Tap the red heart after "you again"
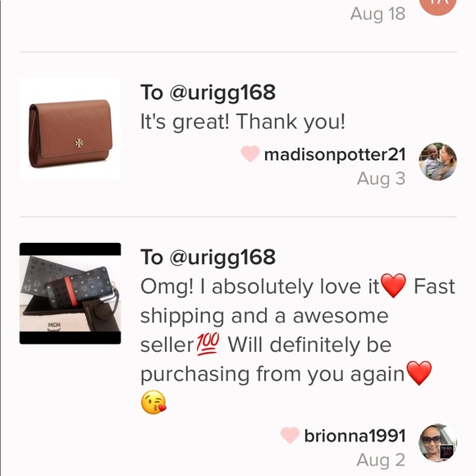This screenshot has height=476, width=476. pos(419,373)
